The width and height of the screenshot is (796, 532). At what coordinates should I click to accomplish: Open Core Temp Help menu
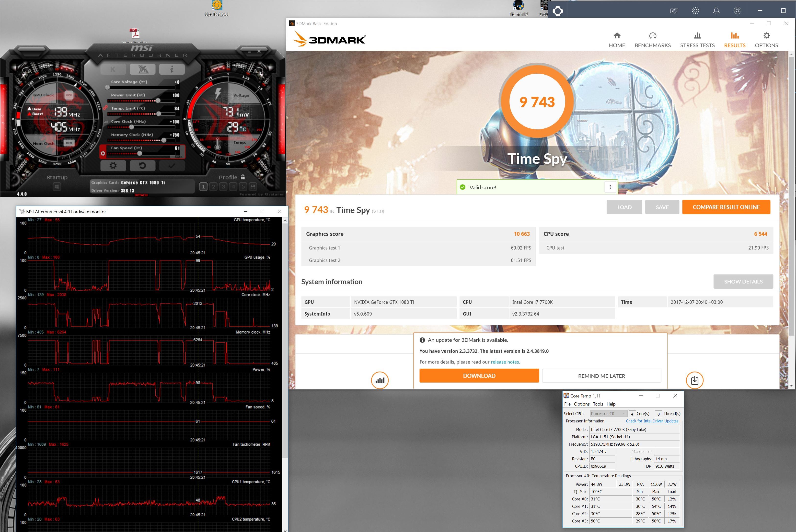tap(611, 404)
